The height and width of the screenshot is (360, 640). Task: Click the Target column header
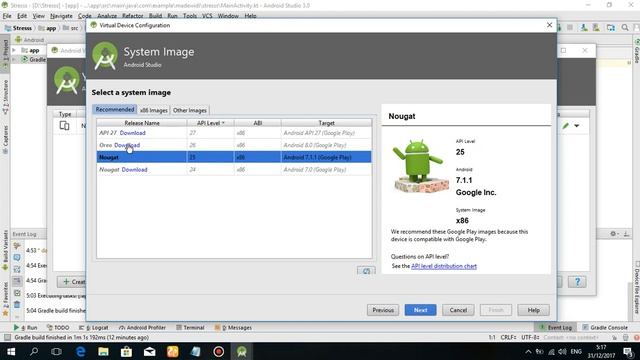tap(326, 123)
